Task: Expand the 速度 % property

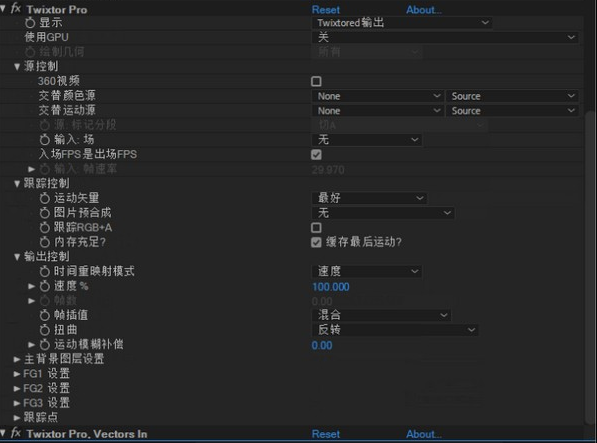Action: coord(32,286)
